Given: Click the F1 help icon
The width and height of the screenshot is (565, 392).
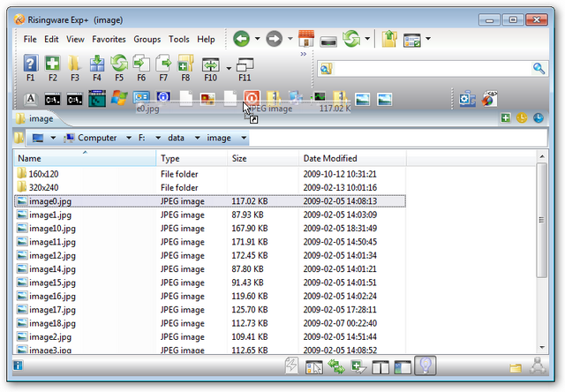Looking at the screenshot, I should pyautogui.click(x=30, y=64).
